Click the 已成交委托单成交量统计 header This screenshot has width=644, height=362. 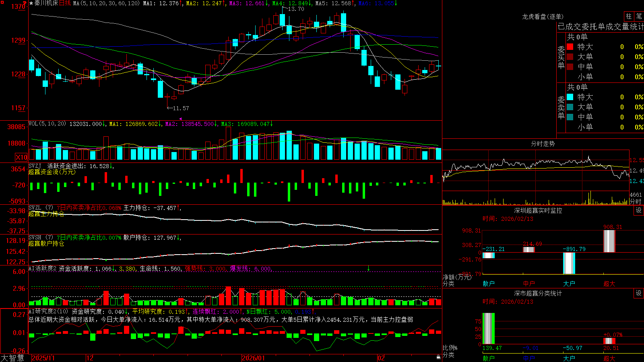coord(601,27)
